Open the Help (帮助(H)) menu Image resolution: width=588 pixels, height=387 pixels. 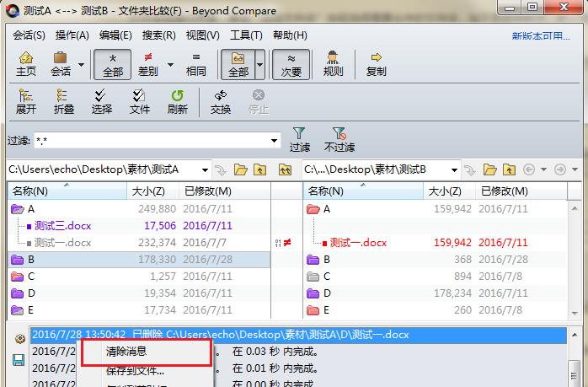tap(290, 35)
